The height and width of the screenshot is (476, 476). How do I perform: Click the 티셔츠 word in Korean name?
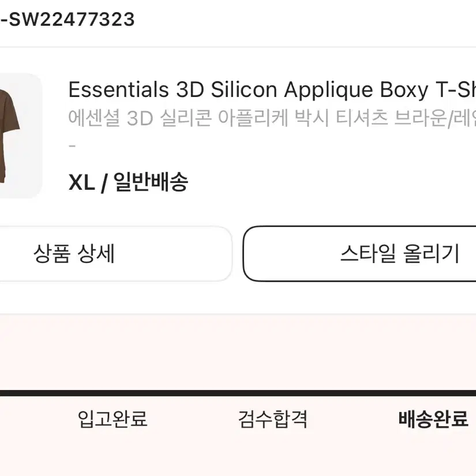click(x=362, y=118)
